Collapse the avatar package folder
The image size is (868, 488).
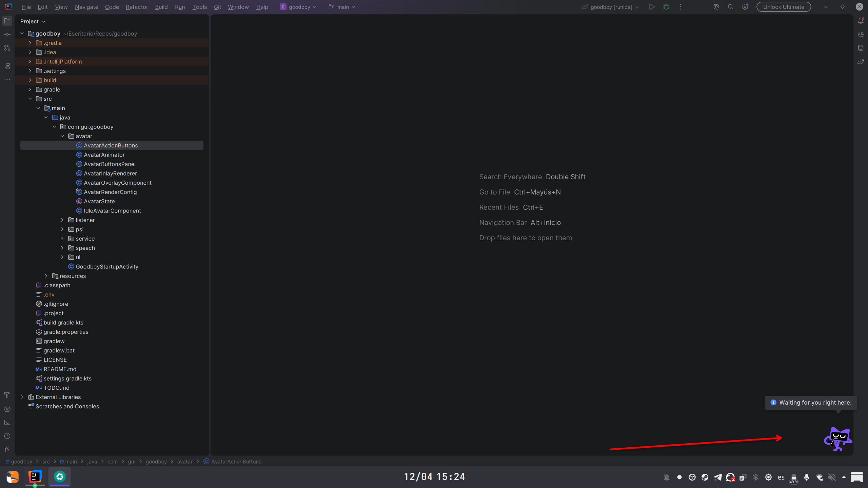(62, 136)
